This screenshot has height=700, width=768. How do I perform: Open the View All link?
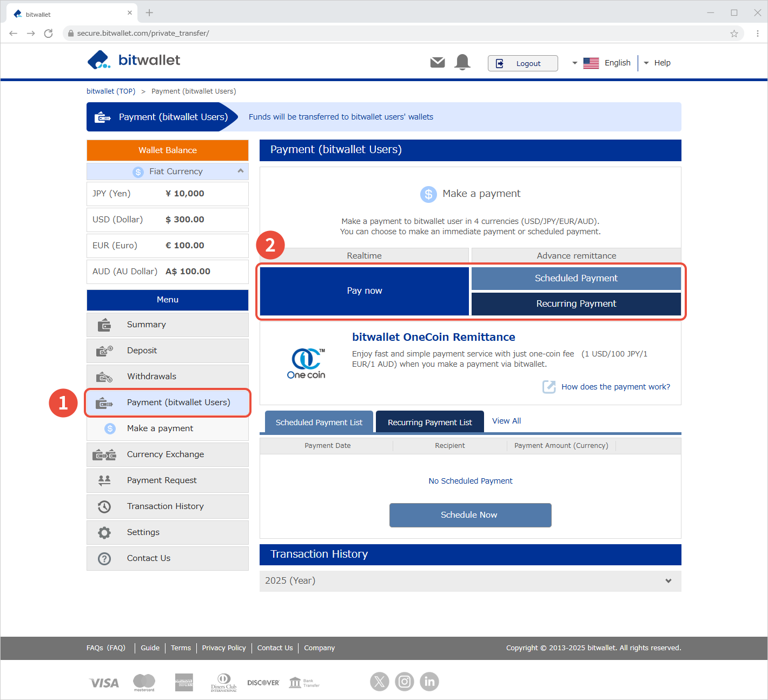[507, 421]
